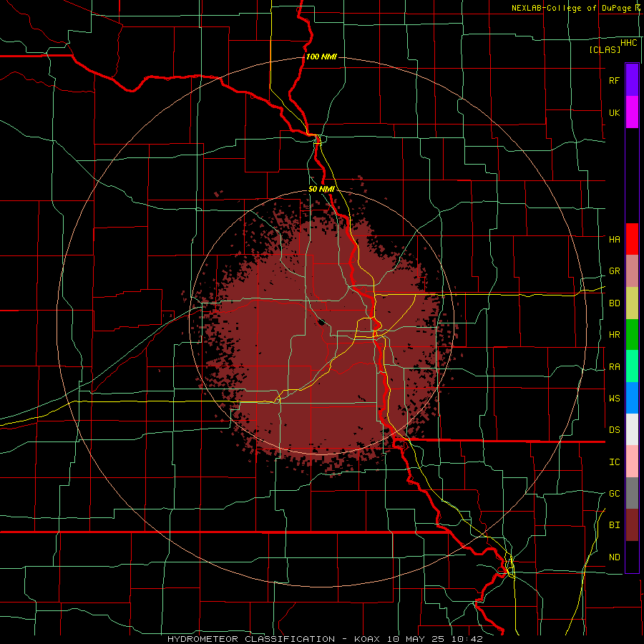The image size is (644, 644).
Task: Click the DS white legend swatch
Action: [x=632, y=429]
